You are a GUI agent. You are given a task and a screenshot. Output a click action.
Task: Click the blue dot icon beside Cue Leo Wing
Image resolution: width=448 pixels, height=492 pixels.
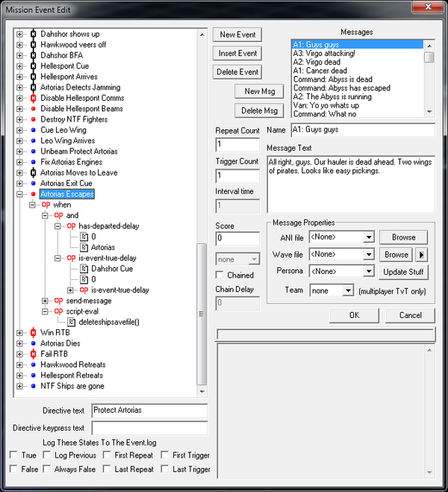(x=32, y=130)
